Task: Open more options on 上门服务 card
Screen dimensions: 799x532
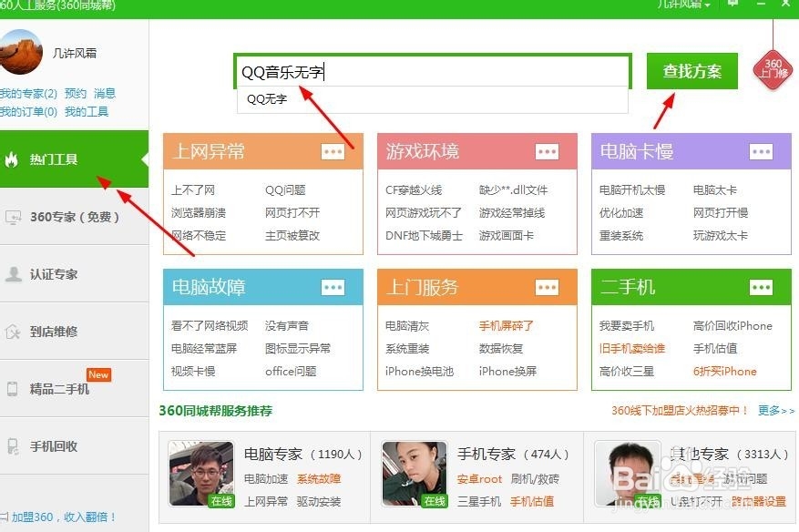Action: [547, 287]
